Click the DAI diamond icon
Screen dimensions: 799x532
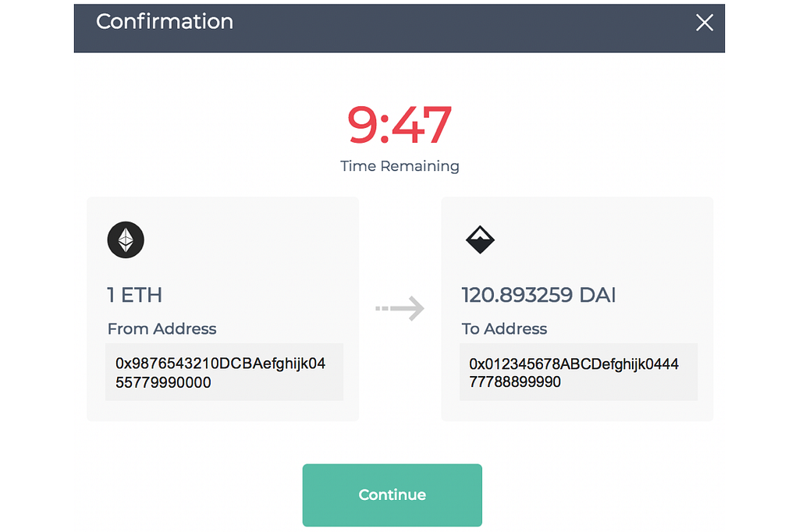(x=480, y=239)
